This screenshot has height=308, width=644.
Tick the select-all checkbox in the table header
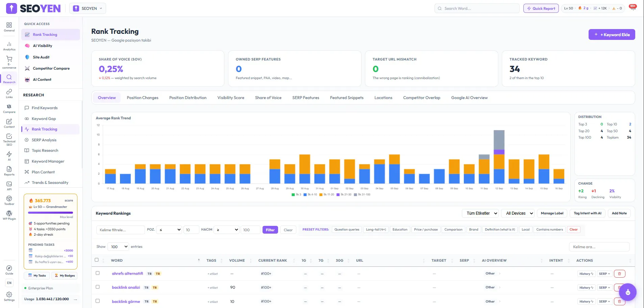pos(97,260)
